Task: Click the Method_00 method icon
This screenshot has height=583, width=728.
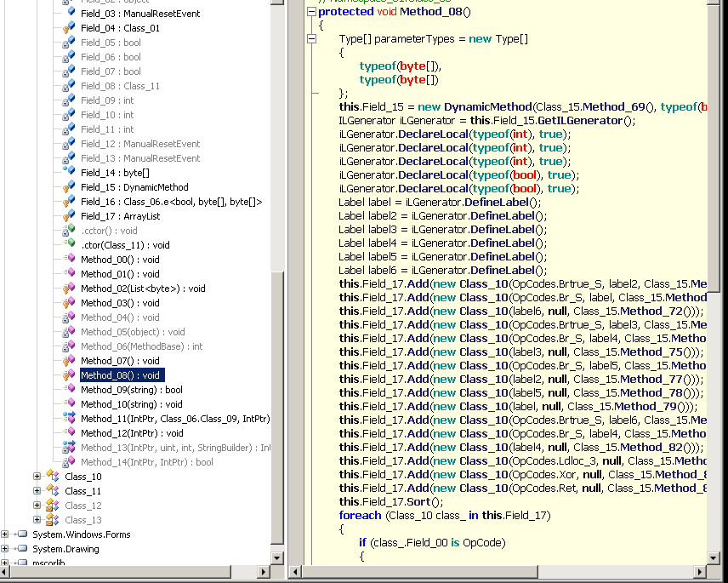Action: pos(70,260)
